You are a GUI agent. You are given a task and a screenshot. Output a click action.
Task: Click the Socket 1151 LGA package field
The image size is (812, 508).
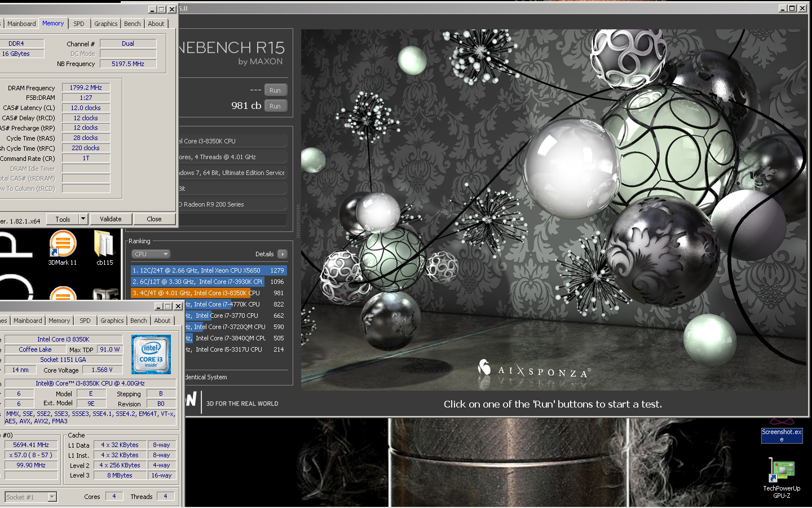pyautogui.click(x=63, y=360)
